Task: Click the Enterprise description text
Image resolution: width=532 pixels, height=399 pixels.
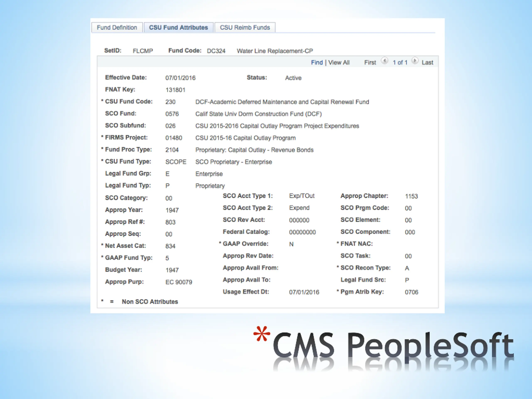Action: pos(209,174)
